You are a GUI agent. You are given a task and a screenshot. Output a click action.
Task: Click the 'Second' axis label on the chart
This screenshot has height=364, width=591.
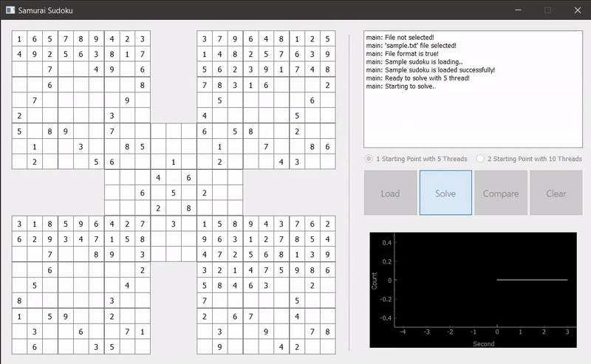[484, 343]
